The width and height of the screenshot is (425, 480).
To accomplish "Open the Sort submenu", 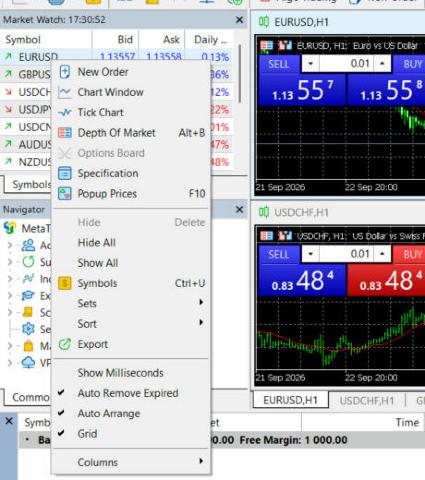I will pyautogui.click(x=131, y=324).
